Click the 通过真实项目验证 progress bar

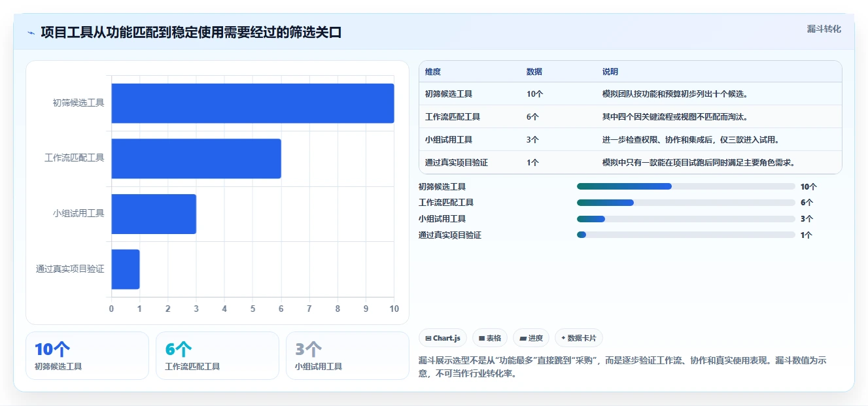pyautogui.click(x=686, y=235)
